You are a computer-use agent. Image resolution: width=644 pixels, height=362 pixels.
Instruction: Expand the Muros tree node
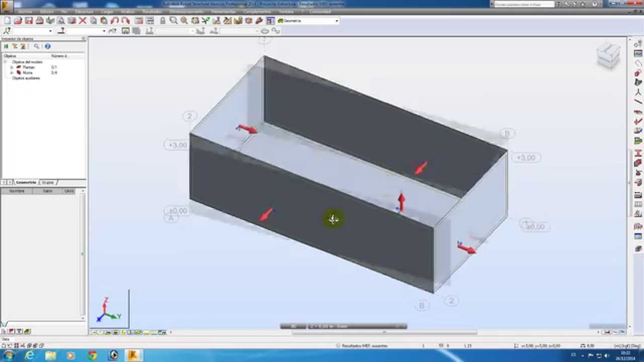tap(12, 72)
